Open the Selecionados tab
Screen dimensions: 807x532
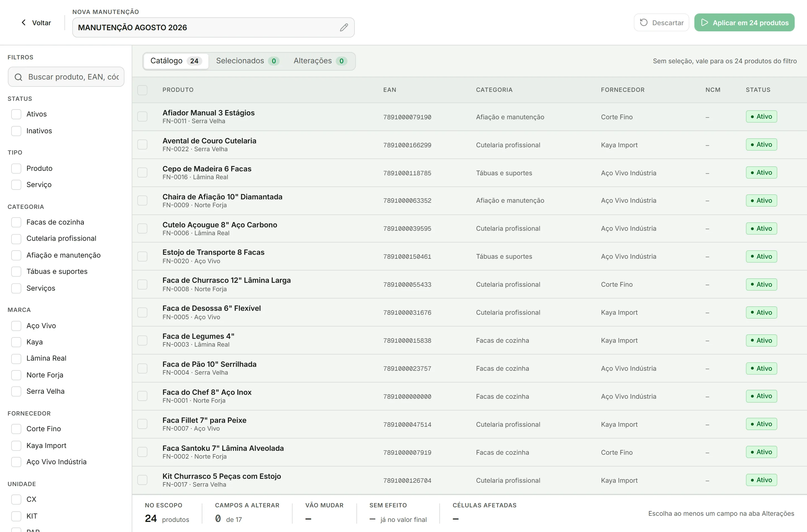(x=247, y=61)
